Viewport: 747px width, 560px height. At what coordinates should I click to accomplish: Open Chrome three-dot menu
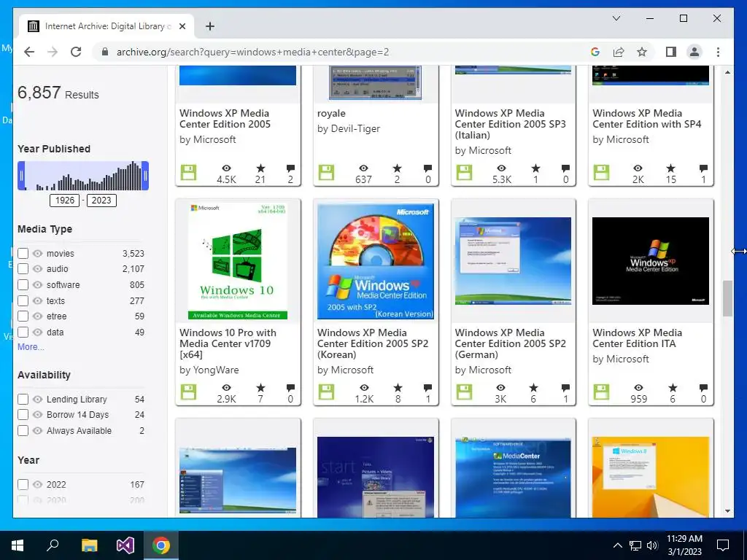(x=718, y=52)
